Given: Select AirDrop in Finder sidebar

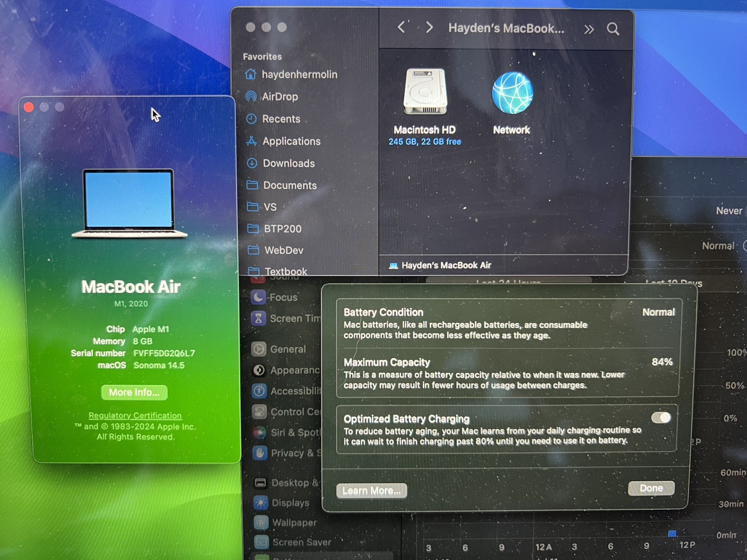Looking at the screenshot, I should [272, 97].
